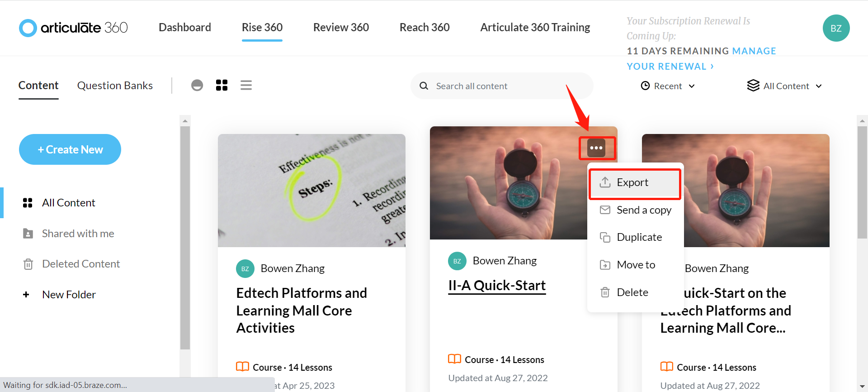The height and width of the screenshot is (392, 868).
Task: Expand the All Content filter dropdown
Action: pyautogui.click(x=784, y=86)
